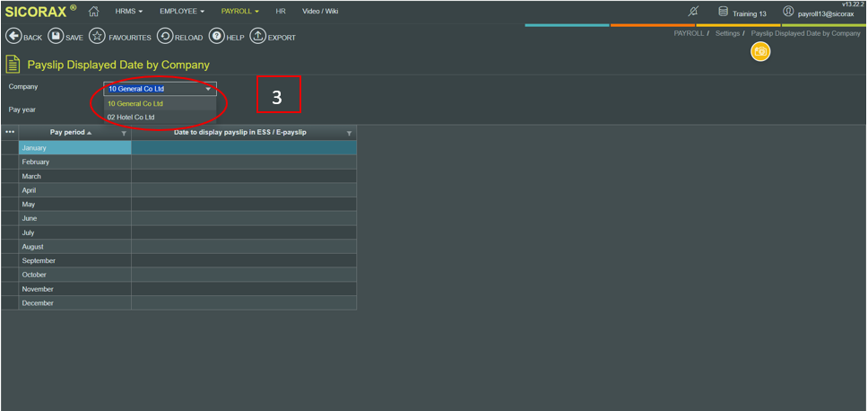Click Settings in the breadcrumb
This screenshot has height=411, width=868.
727,33
